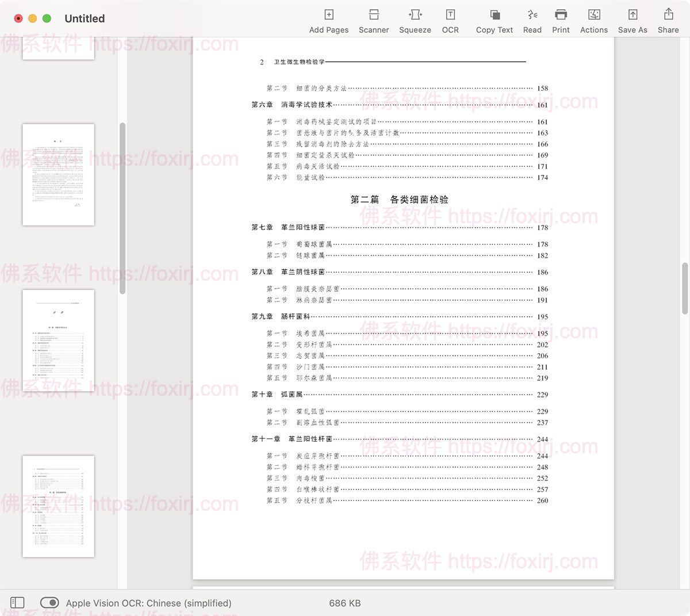The width and height of the screenshot is (690, 616).
Task: Change language via Apple Vision OCR label
Action: [x=149, y=603]
